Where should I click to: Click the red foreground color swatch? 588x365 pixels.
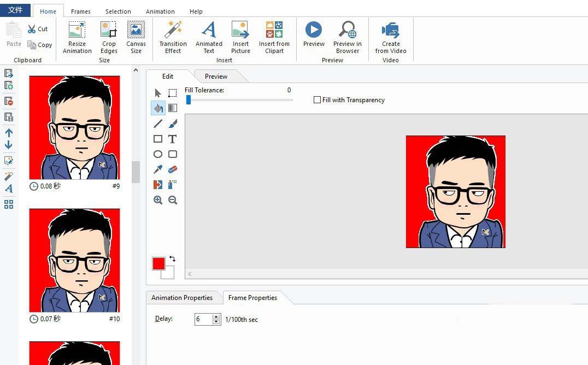click(x=158, y=263)
